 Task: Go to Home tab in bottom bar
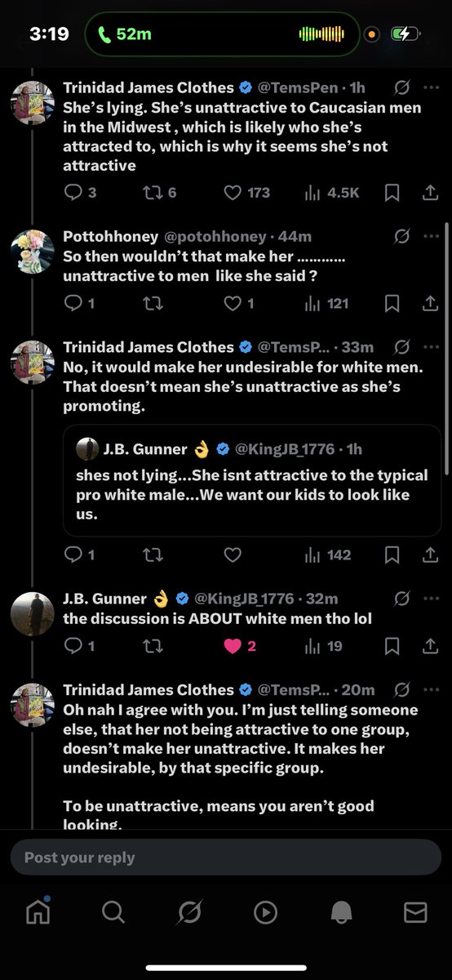[x=38, y=911]
